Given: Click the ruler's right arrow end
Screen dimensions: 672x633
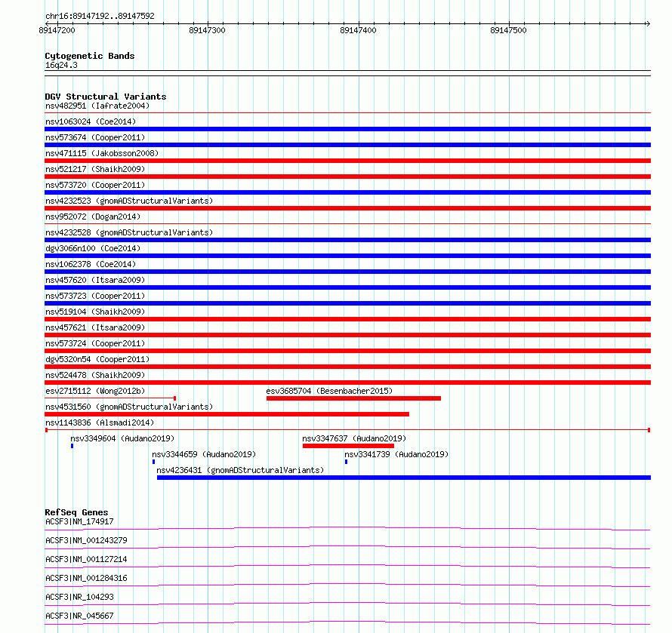Looking at the screenshot, I should [648, 23].
